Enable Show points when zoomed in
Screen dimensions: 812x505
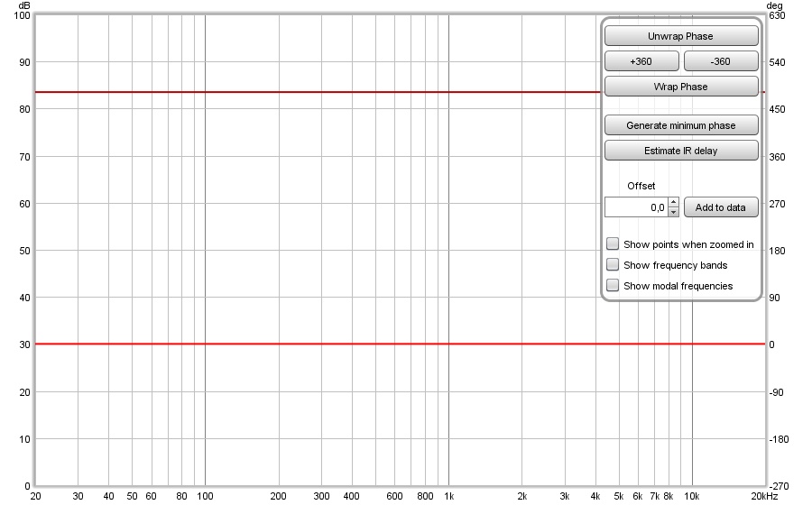pyautogui.click(x=613, y=243)
